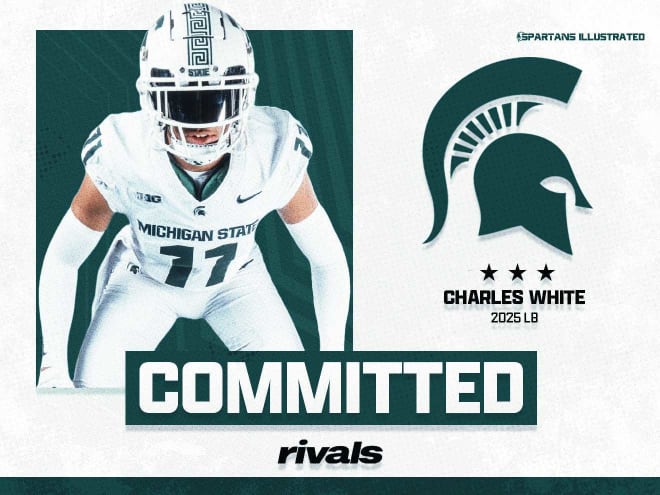This screenshot has width=660, height=495.
Task: Click the Spartans Illustrated logo text
Action: pos(581,37)
